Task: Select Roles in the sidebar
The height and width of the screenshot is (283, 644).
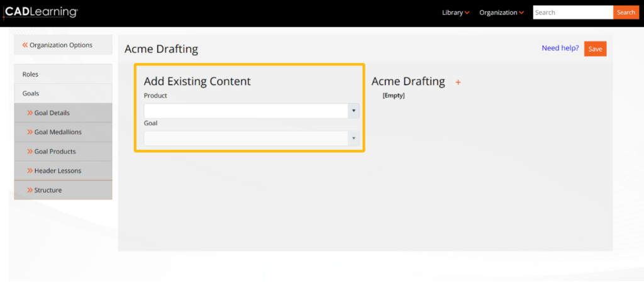Action: [x=31, y=74]
